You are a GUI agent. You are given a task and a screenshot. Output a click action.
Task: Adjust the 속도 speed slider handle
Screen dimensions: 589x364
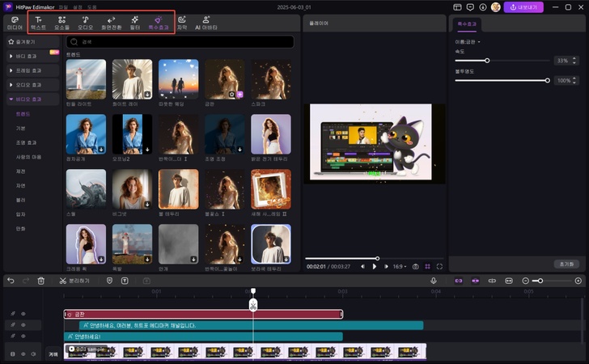point(487,61)
